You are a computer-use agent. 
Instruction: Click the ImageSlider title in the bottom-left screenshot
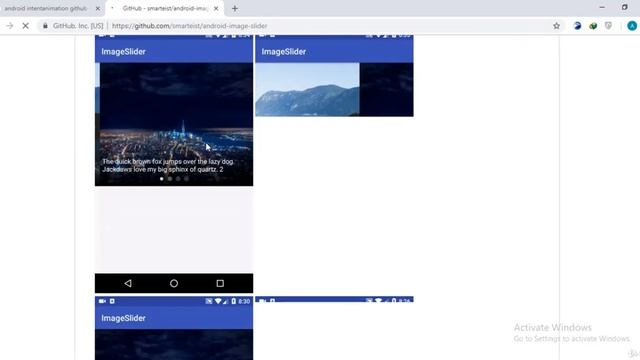(x=123, y=318)
